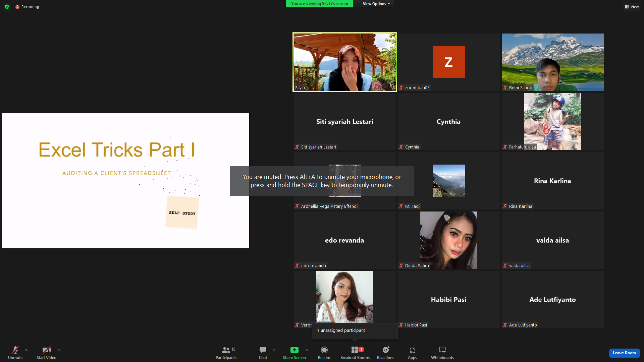Click muted mic icon on Siti syariah Lestari
Viewport: 644px width, 362px height.
pos(297,147)
